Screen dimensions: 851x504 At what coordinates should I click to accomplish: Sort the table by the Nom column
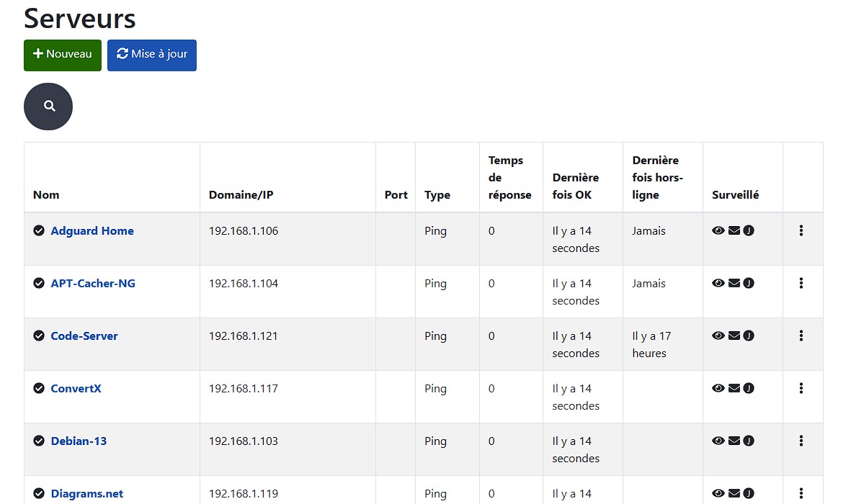coord(46,194)
